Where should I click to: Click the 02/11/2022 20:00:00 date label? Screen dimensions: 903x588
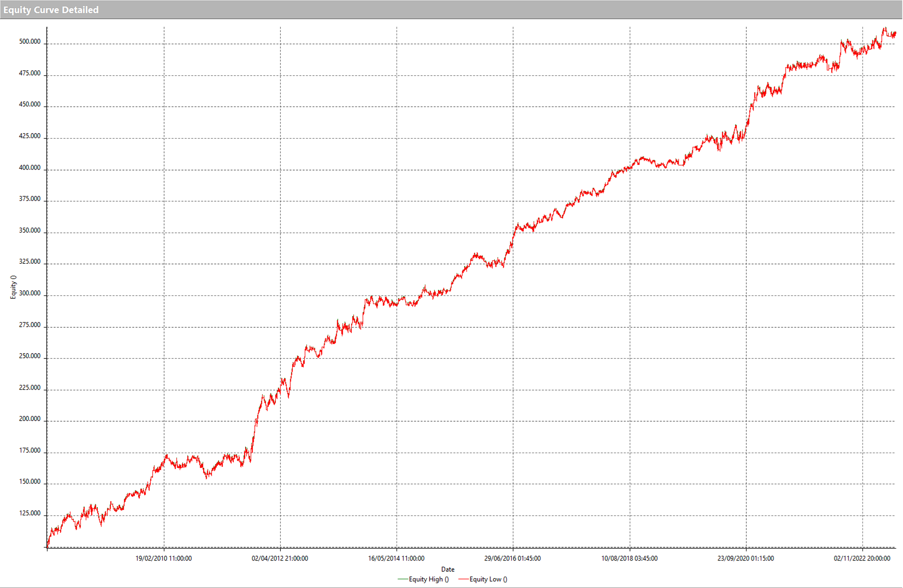coord(862,558)
